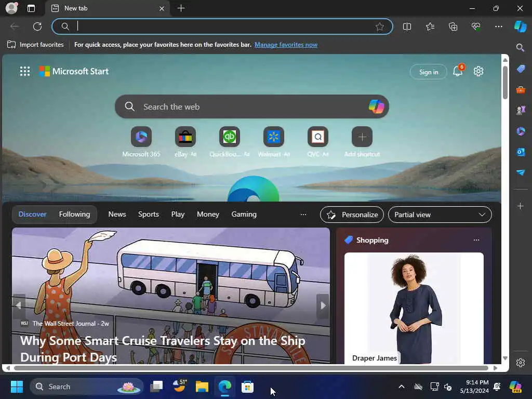Open the Draper James dress thumbnail

tap(414, 308)
